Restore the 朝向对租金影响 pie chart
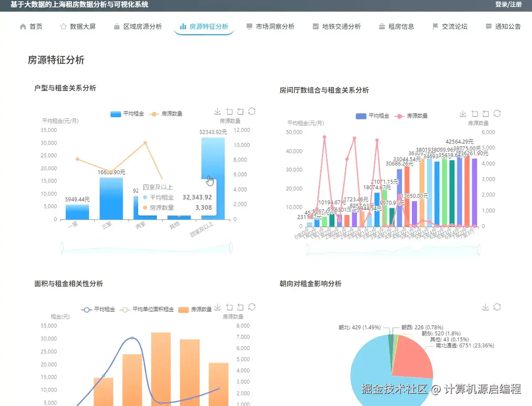This screenshot has width=532, height=406. (x=497, y=307)
